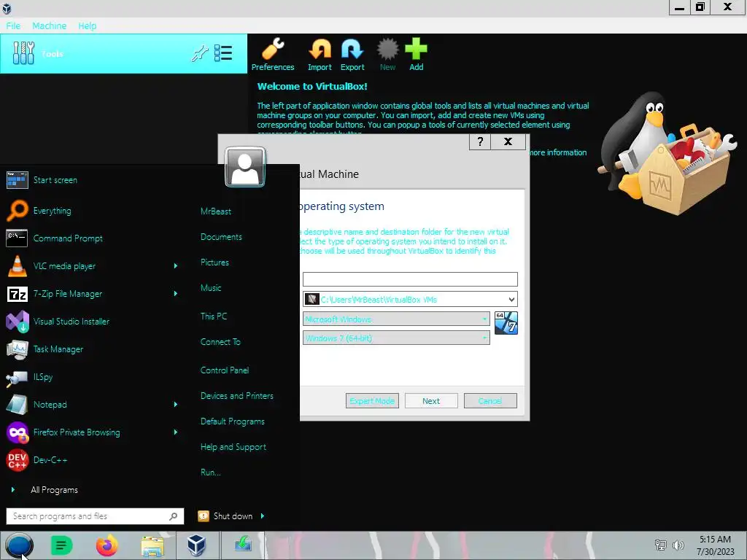This screenshot has height=560, width=747.
Task: Open the Run... dialog entry
Action: click(210, 472)
